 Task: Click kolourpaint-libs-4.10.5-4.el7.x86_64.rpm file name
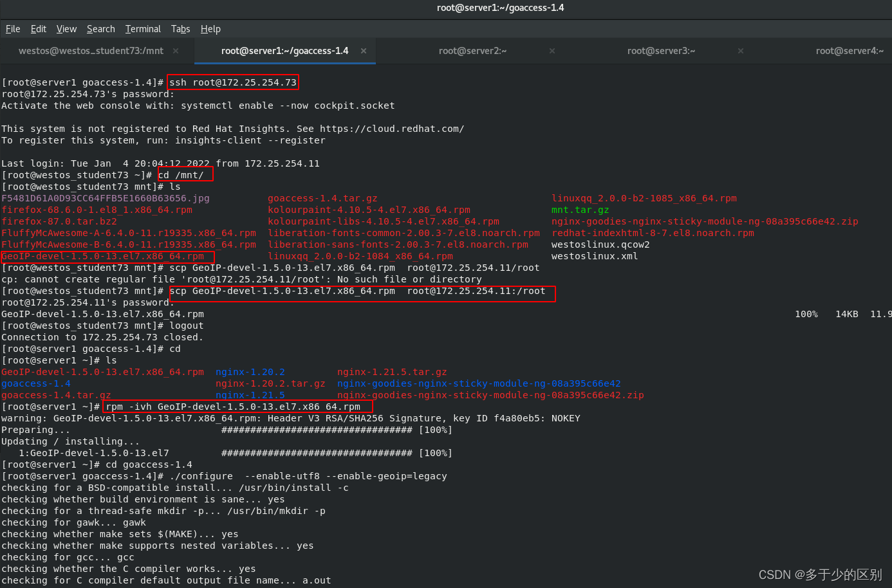tap(384, 221)
